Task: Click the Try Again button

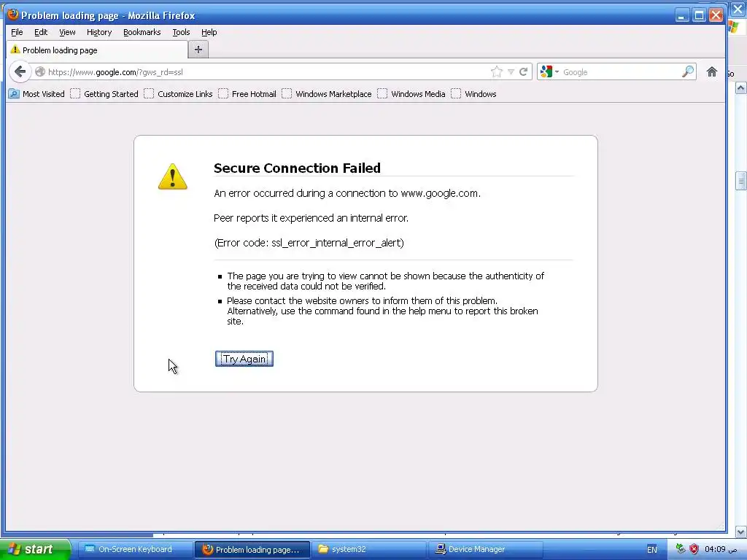Action: 244,359
